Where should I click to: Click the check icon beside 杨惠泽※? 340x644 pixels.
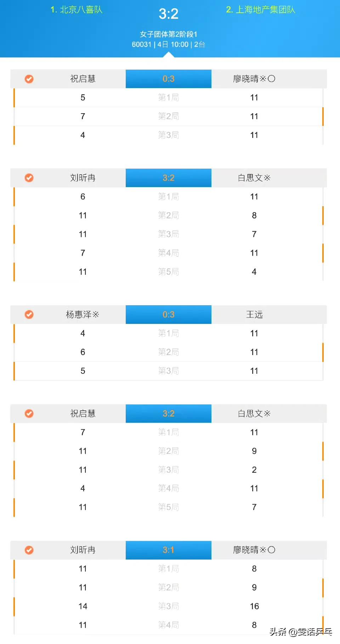tap(29, 314)
